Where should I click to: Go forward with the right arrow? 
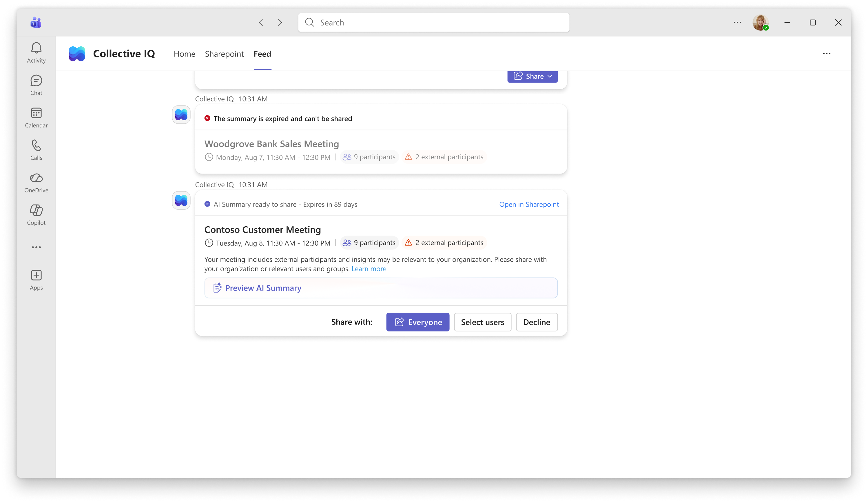click(x=280, y=22)
